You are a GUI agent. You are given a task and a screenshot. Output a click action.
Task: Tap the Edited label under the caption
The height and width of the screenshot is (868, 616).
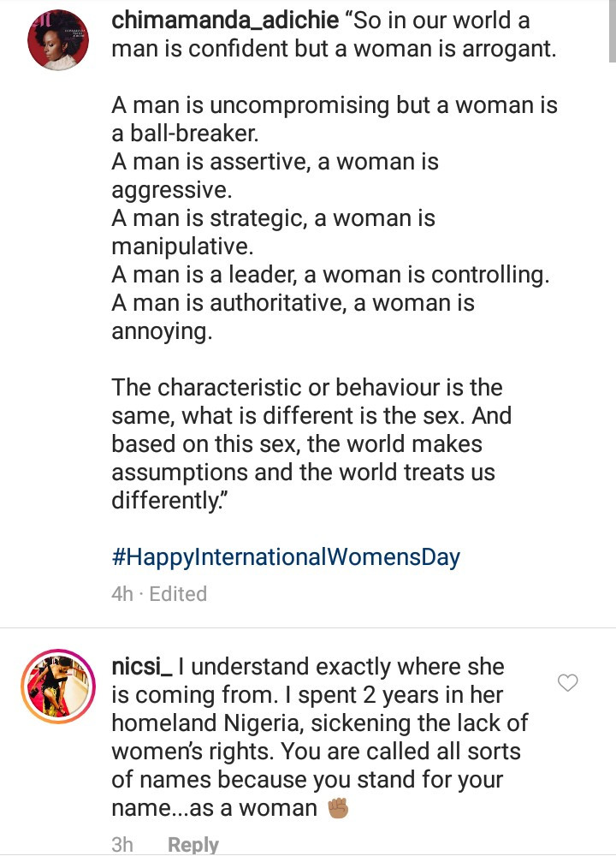click(178, 593)
